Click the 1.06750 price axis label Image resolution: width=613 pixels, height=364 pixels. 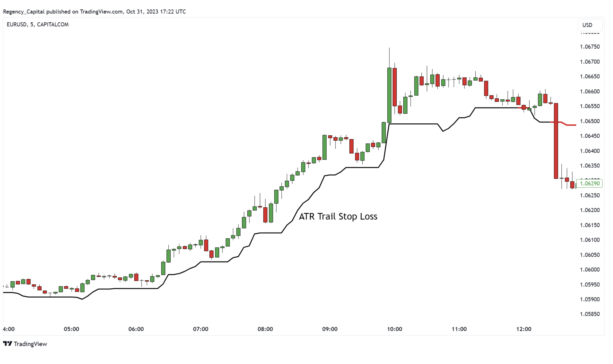coord(590,47)
